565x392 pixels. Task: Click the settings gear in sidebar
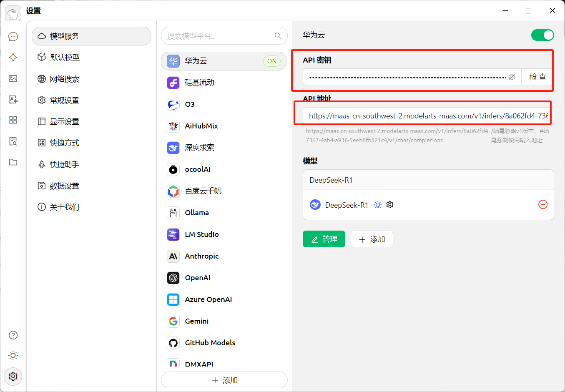[13, 376]
